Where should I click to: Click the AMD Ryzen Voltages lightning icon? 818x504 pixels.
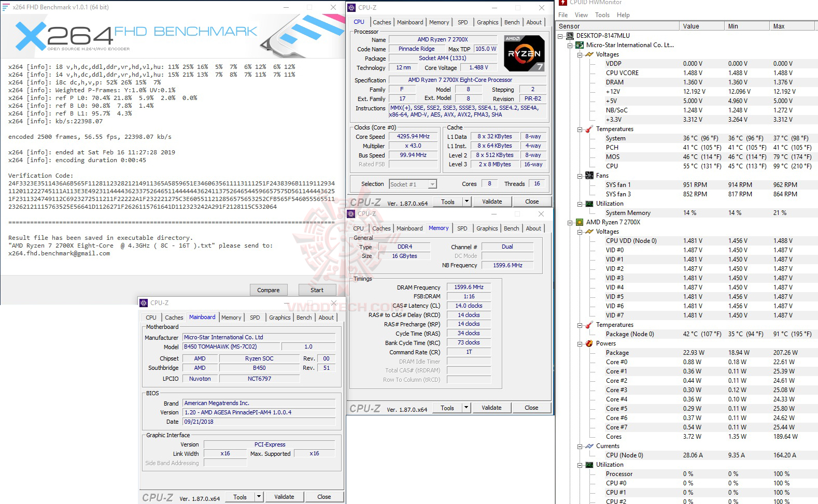(589, 232)
